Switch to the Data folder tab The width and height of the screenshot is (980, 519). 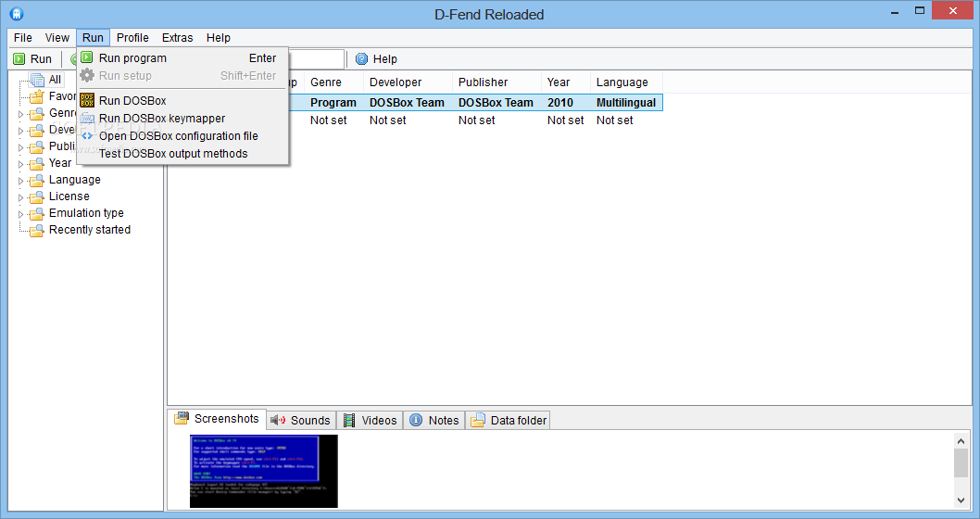point(509,420)
